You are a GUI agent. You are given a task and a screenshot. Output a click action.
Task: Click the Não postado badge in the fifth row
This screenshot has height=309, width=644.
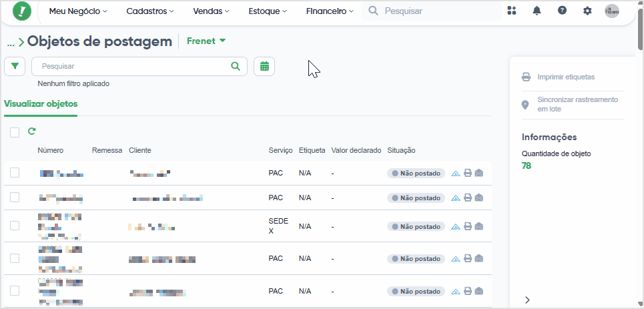point(416,292)
